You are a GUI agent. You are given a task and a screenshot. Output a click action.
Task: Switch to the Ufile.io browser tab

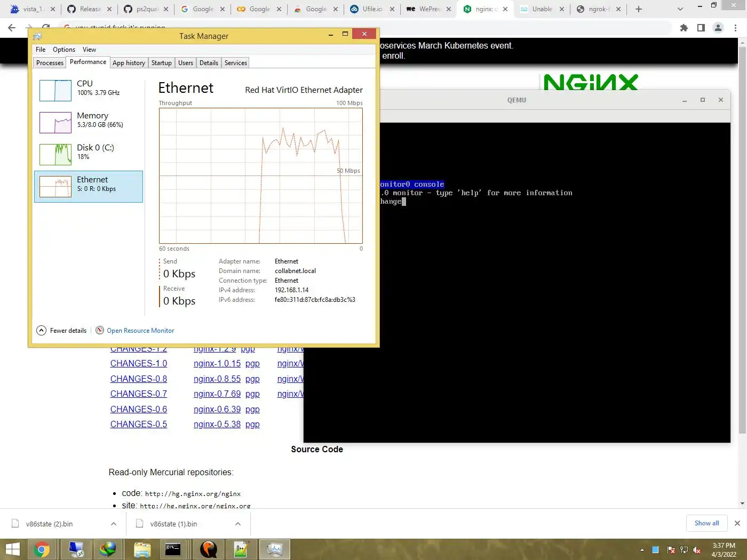pos(371,9)
